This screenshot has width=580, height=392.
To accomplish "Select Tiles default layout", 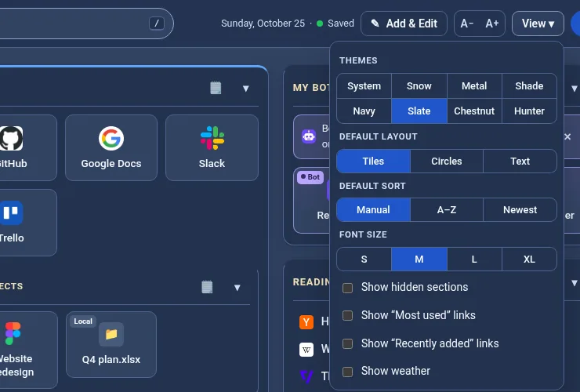I will [x=373, y=161].
